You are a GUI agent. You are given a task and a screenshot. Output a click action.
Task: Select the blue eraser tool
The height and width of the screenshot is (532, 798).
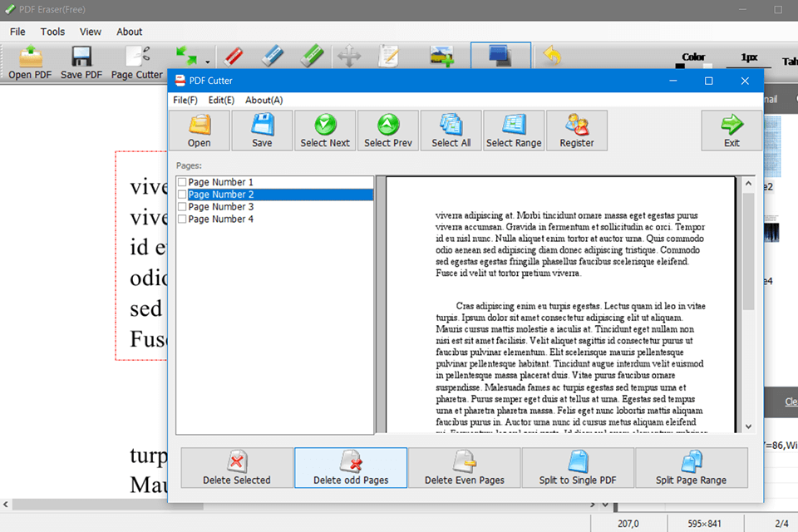(x=273, y=56)
